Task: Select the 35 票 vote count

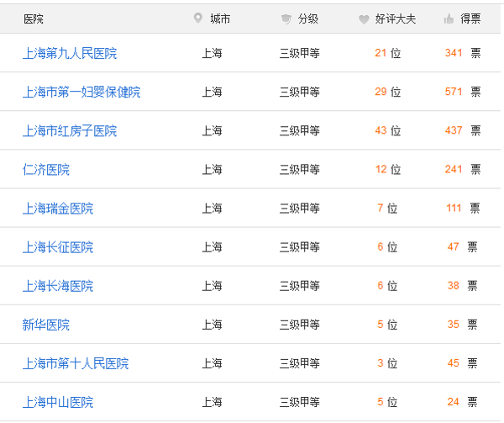Action: click(x=463, y=325)
